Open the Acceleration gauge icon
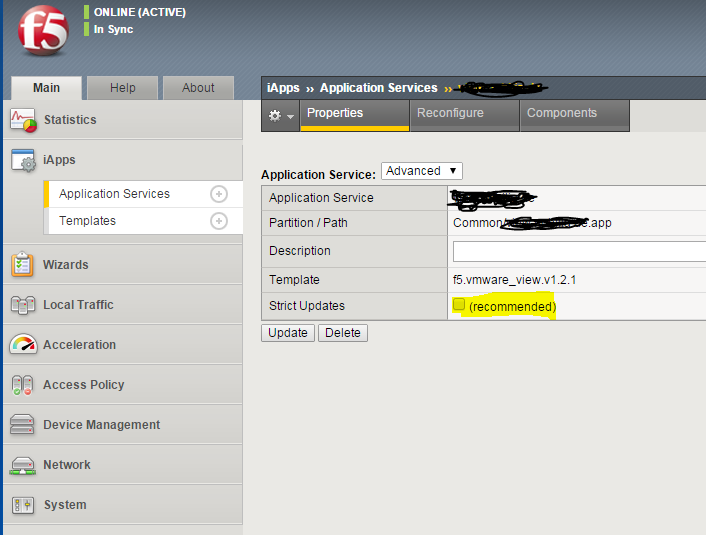 23,345
